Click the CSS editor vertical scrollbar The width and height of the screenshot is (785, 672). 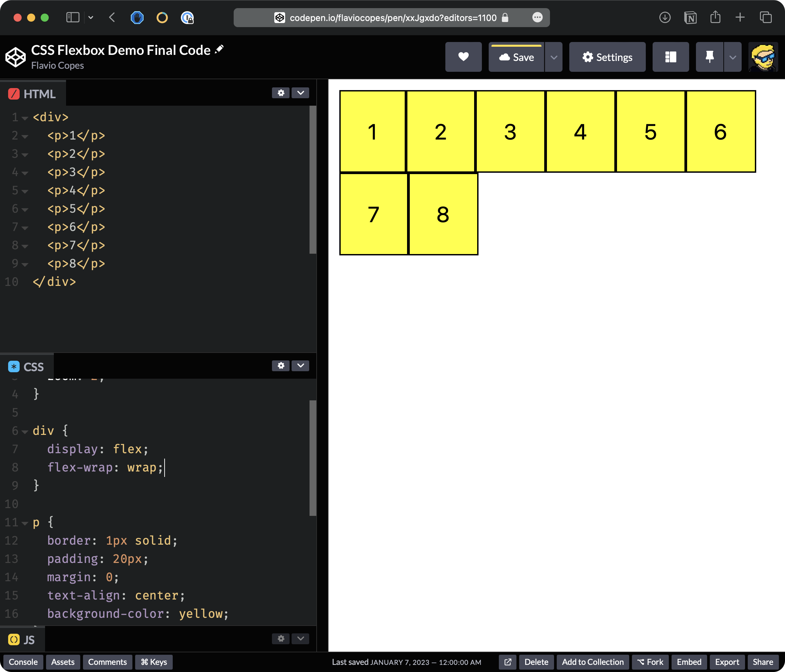[x=313, y=458]
